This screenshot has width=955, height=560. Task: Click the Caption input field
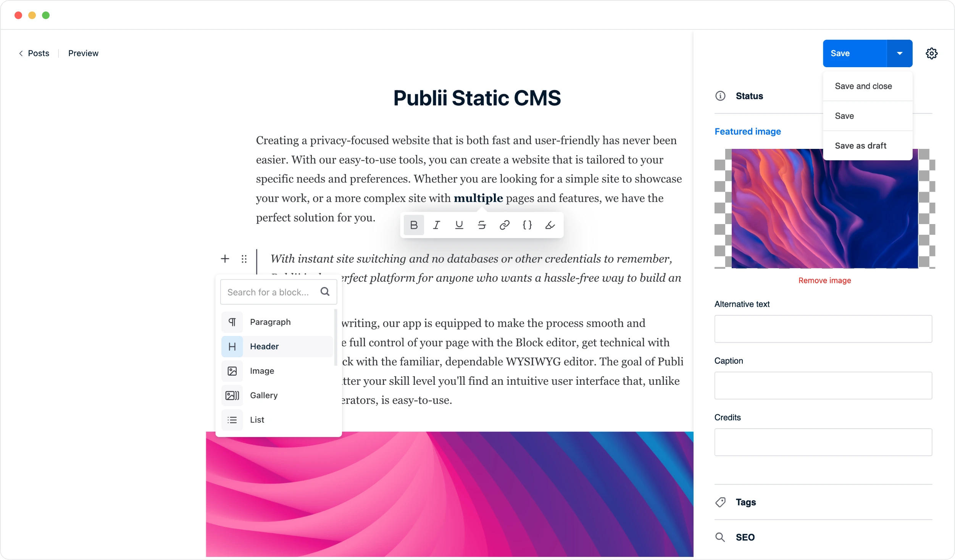click(x=824, y=385)
